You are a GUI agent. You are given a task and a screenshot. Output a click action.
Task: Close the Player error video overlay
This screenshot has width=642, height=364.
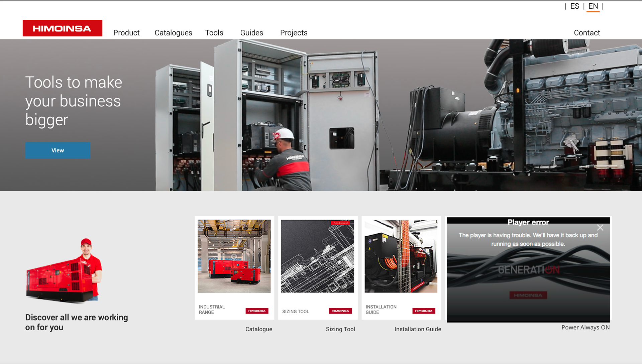pyautogui.click(x=600, y=228)
